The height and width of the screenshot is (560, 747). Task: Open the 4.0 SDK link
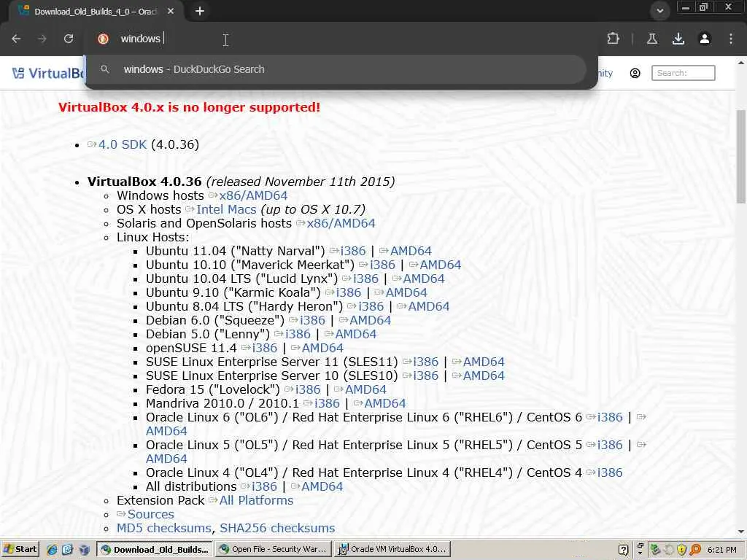[123, 145]
